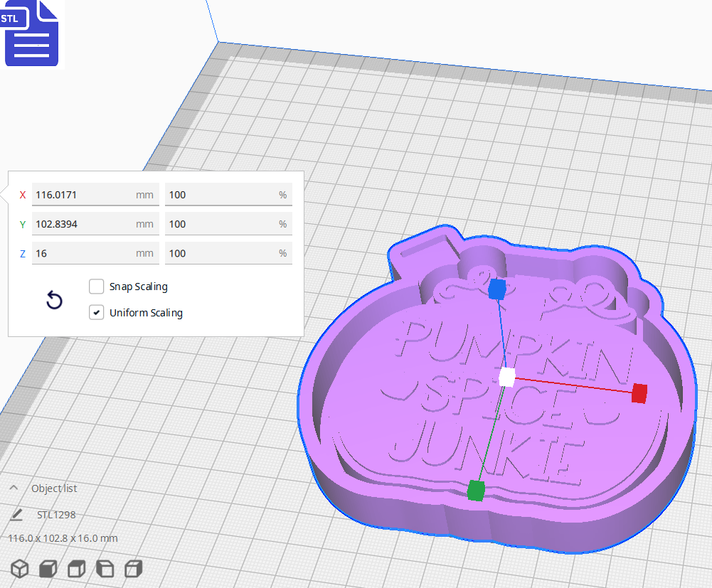
Task: Enable Snap Scaling
Action: coord(96,287)
